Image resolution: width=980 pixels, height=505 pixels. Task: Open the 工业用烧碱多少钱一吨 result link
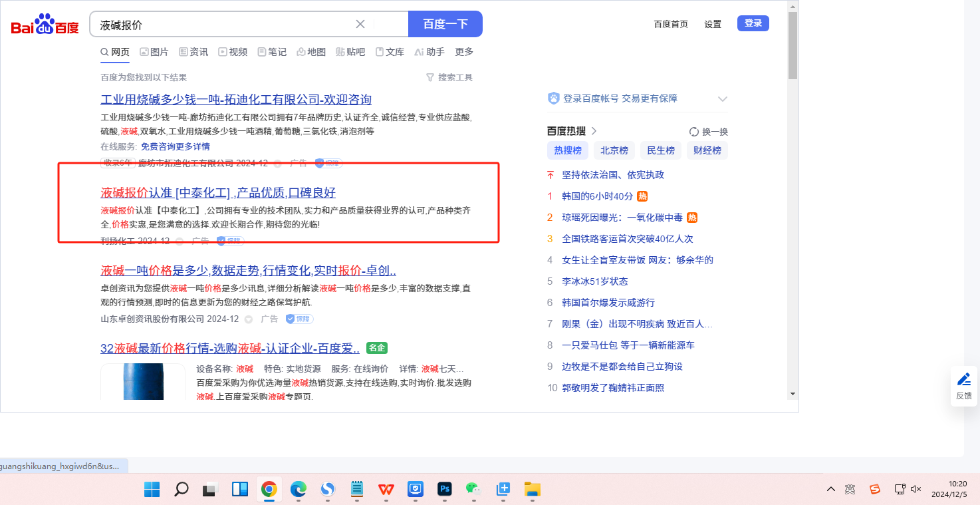235,100
